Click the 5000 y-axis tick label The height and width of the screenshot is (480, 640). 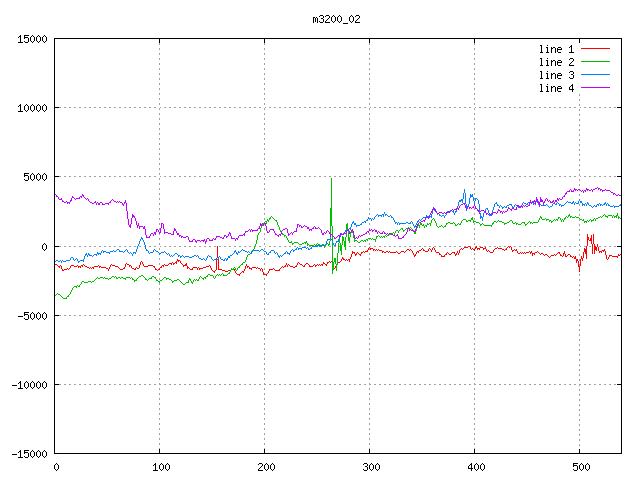pos(35,177)
